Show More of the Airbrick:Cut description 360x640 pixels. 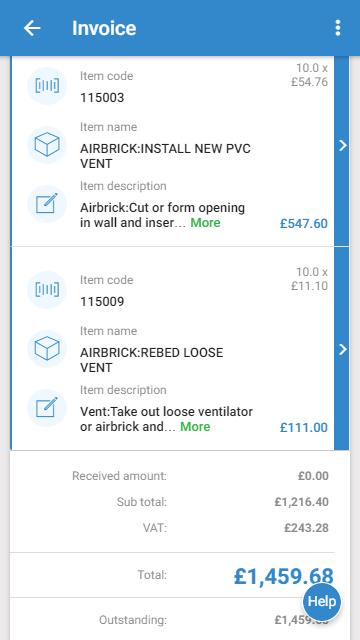(205, 223)
